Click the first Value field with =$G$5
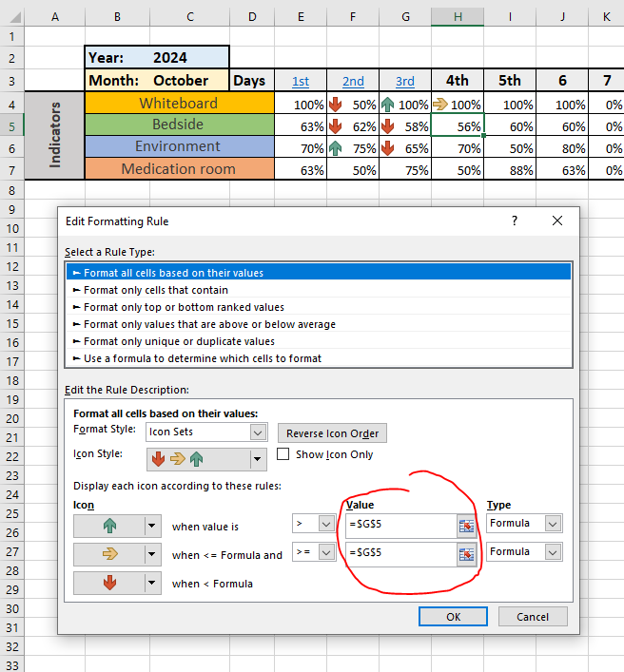Screen dimensions: 624x672 click(x=401, y=526)
